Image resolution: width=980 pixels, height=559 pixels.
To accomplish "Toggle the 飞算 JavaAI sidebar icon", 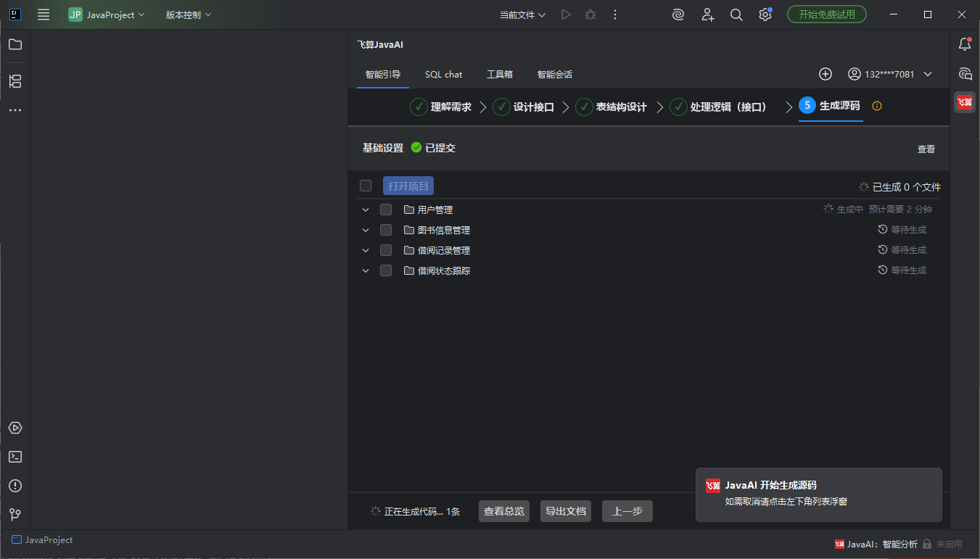I will coord(965,102).
